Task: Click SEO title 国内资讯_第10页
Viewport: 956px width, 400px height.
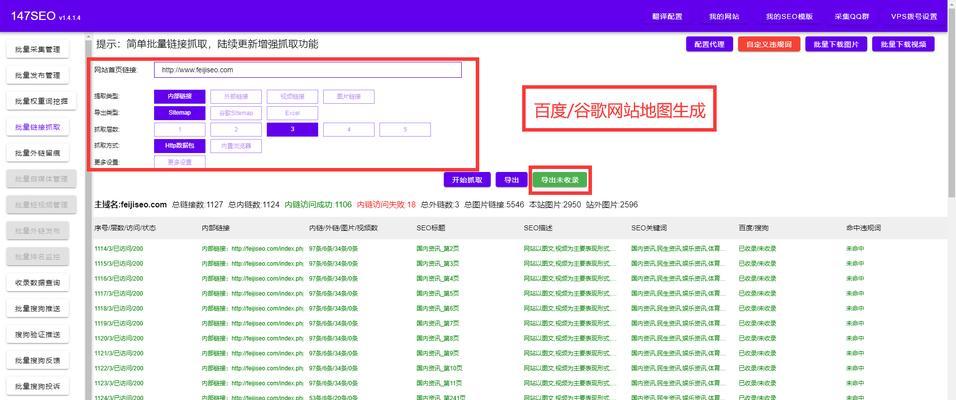Action: tap(439, 368)
